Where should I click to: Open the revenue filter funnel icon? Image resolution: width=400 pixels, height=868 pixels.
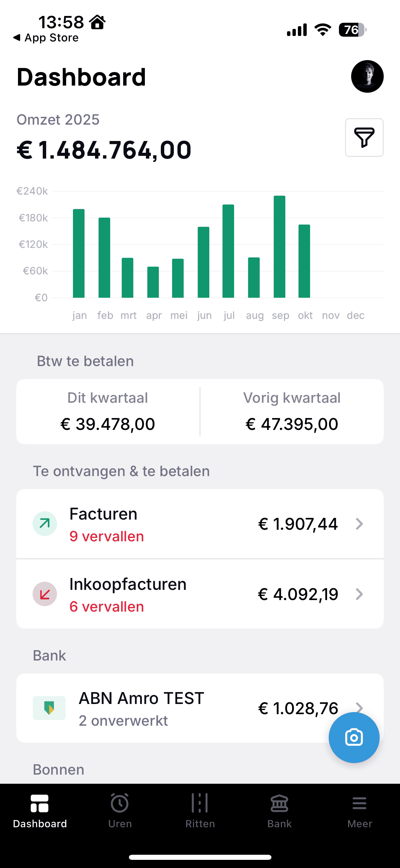coord(364,138)
